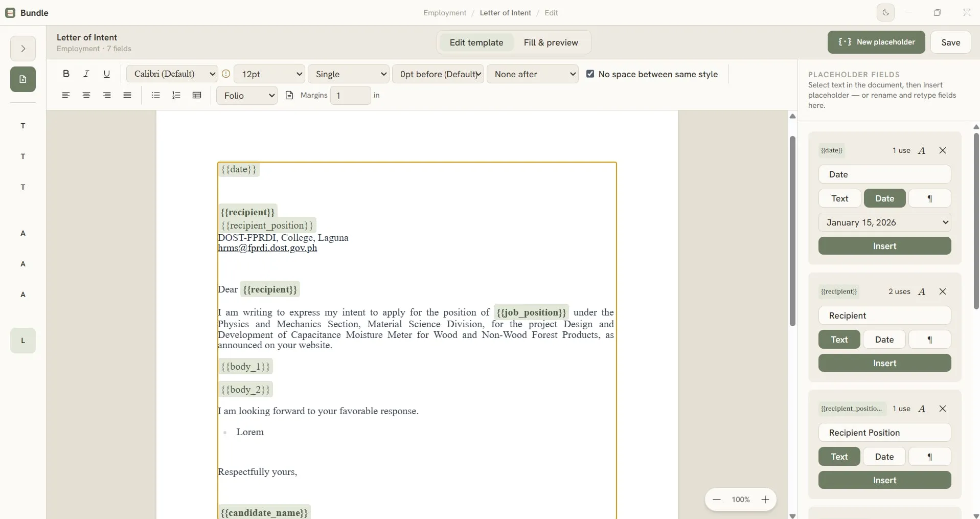Set Date field type to Text
The width and height of the screenshot is (980, 519).
(839, 198)
